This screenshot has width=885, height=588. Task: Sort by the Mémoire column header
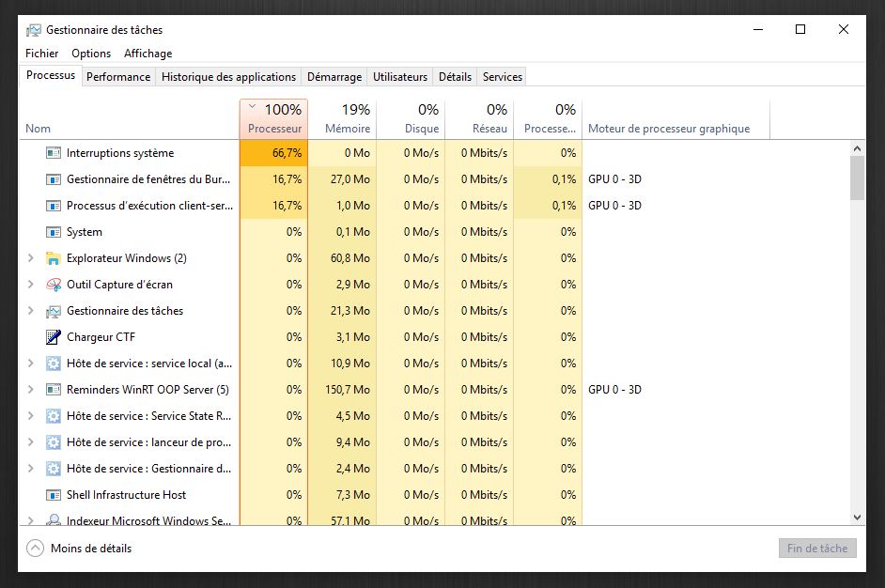pyautogui.click(x=343, y=119)
